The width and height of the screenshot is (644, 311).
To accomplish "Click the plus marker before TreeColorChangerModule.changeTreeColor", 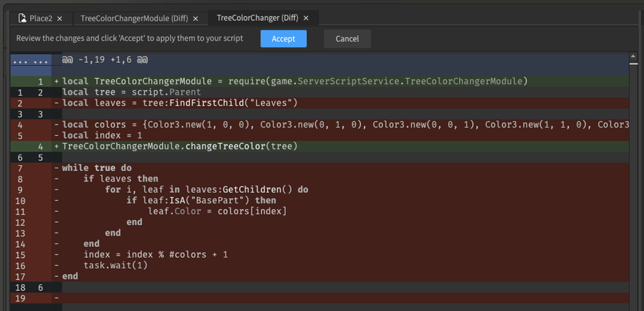I will (x=57, y=146).
